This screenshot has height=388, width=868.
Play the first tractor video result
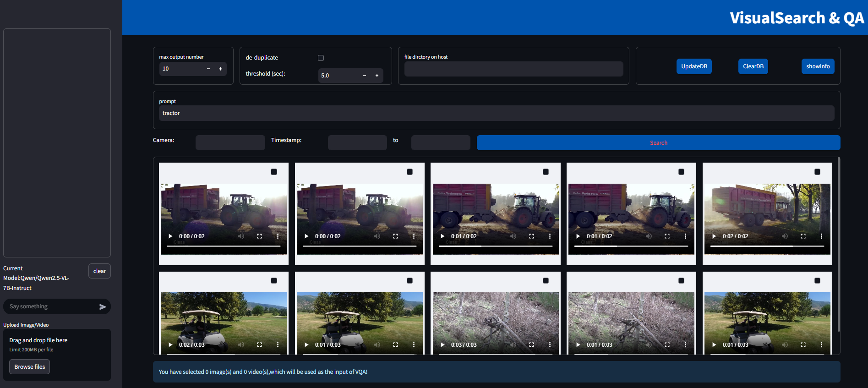(170, 236)
